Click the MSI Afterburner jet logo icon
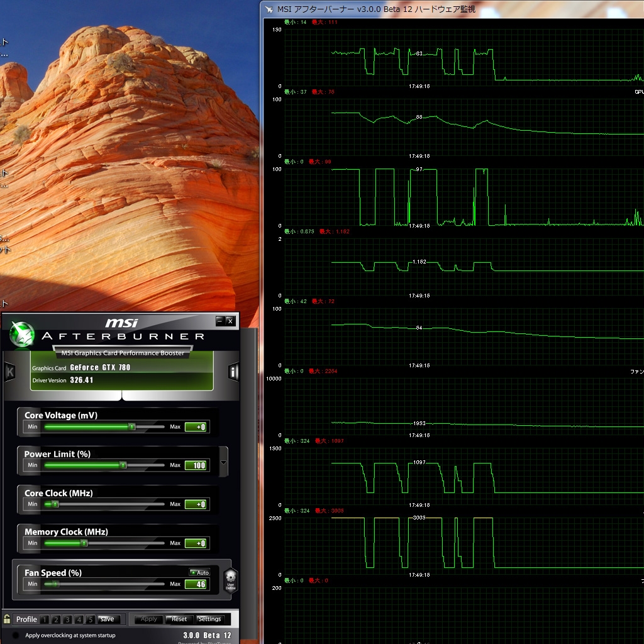 [x=22, y=333]
